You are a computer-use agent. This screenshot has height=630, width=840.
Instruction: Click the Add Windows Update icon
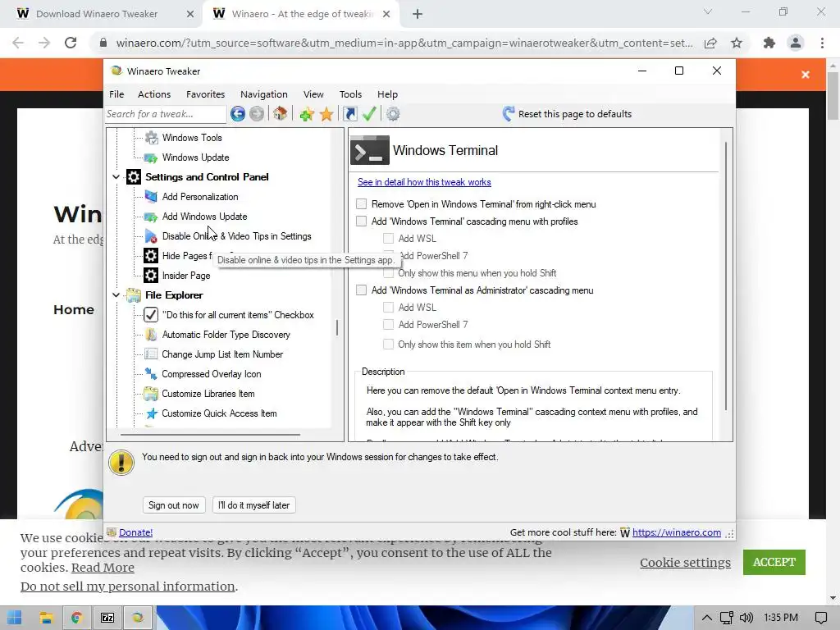(x=152, y=217)
